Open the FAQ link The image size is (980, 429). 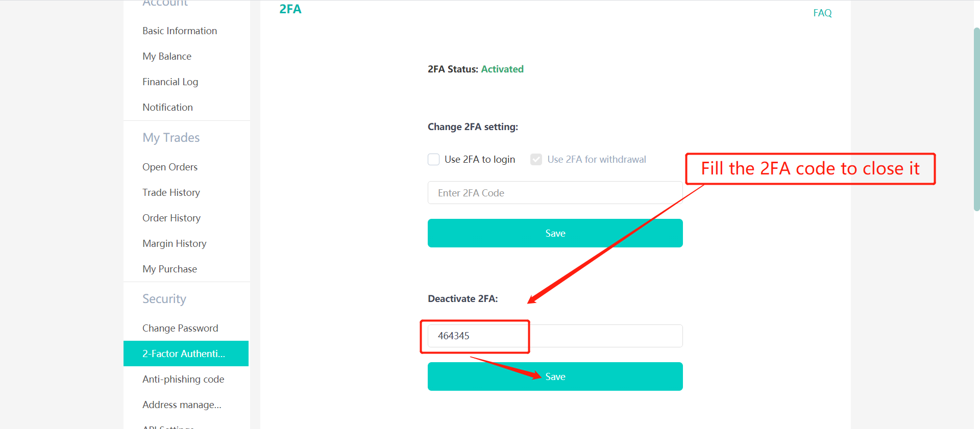click(x=822, y=13)
